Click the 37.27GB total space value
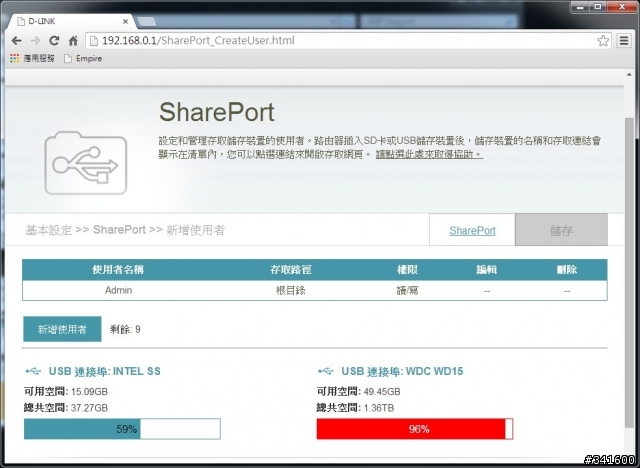 [89, 408]
